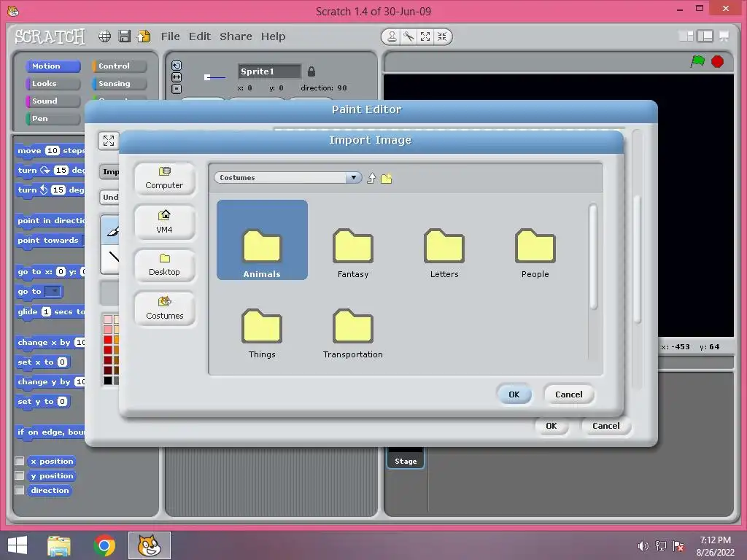This screenshot has width=747, height=560.
Task: Toggle the y position reporter checkbox
Action: click(20, 475)
